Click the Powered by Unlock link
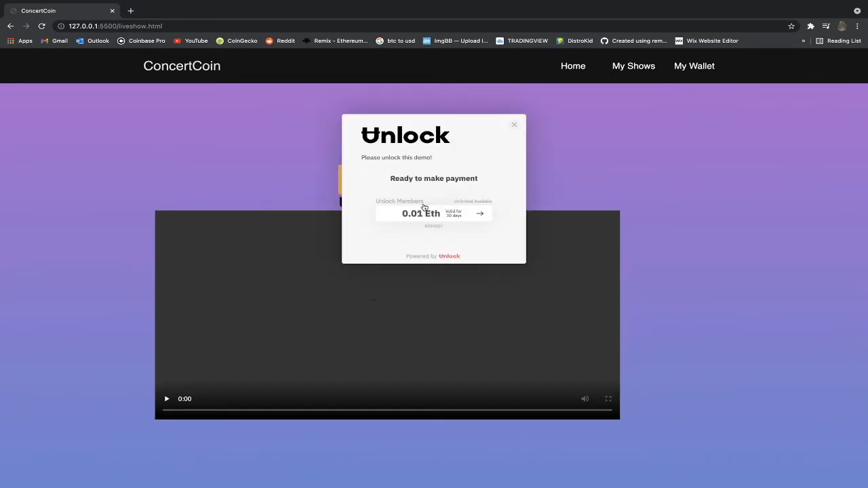Screen dimensions: 868x488 (433, 256)
